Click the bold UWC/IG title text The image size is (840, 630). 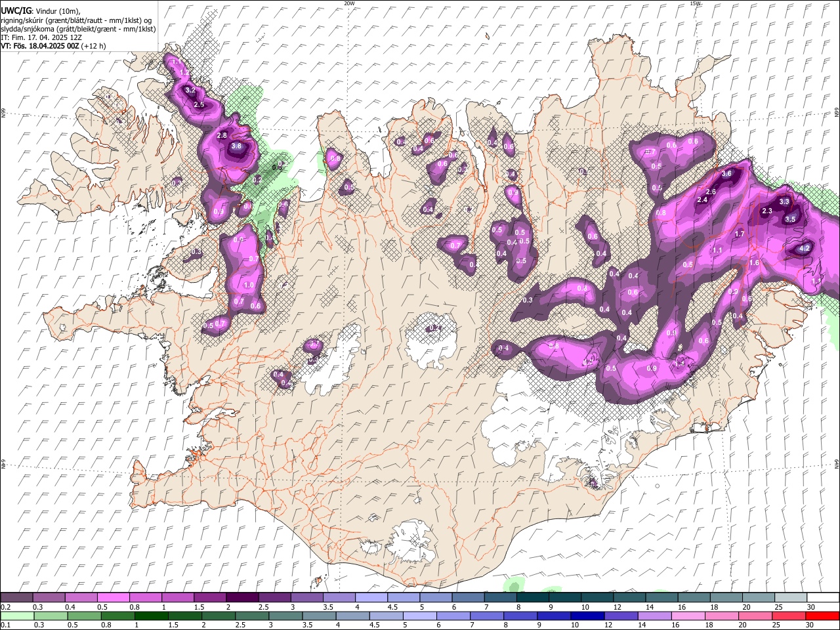[x=16, y=10]
